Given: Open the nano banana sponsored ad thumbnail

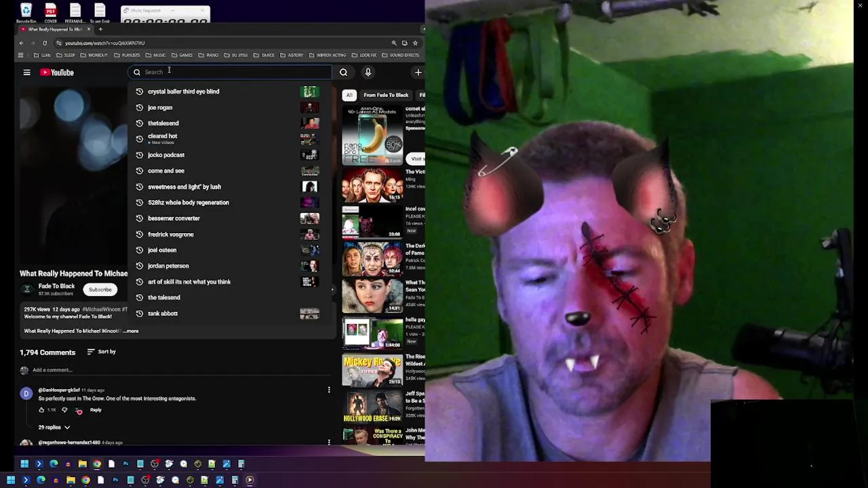Looking at the screenshot, I should 372,136.
